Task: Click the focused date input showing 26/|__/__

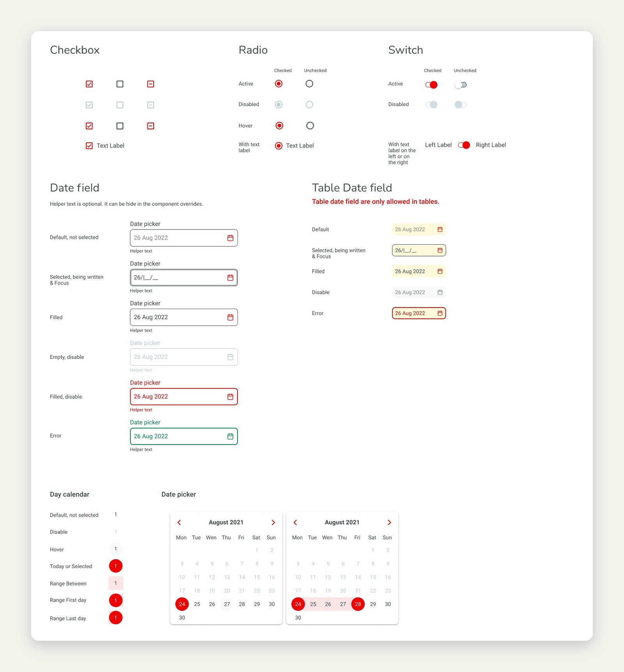Action: click(184, 277)
